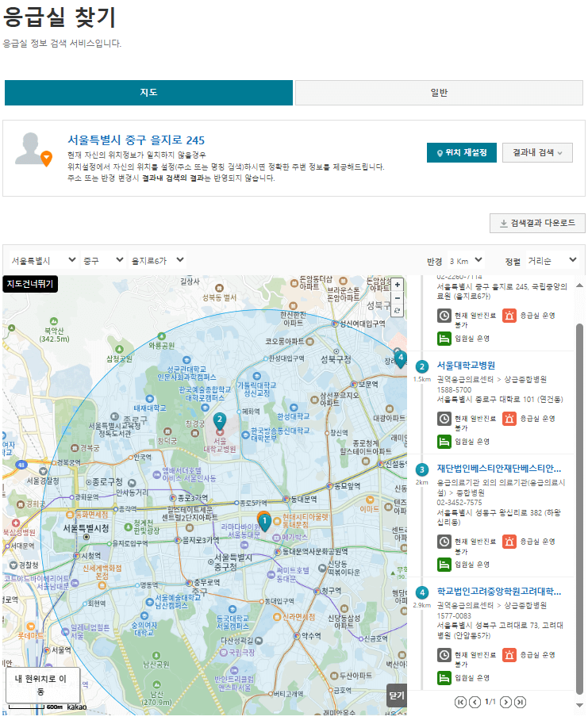588x728 pixels.
Task: Select map marker number 2 at 서울대학교병원
Action: [x=220, y=421]
